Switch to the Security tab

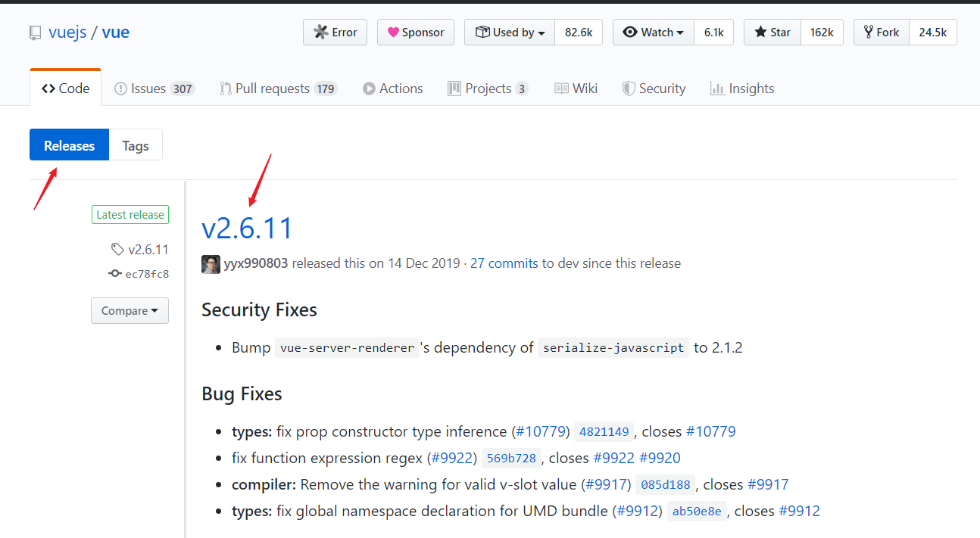pos(654,89)
